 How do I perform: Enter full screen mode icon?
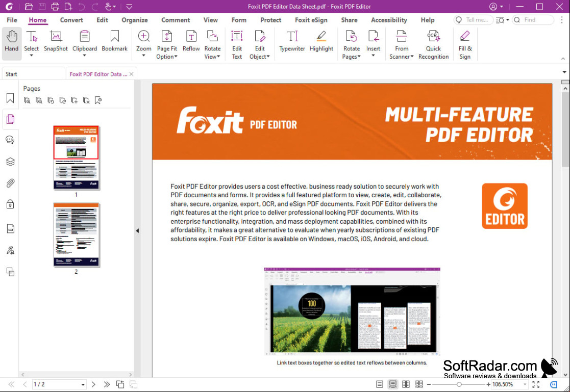tap(536, 384)
